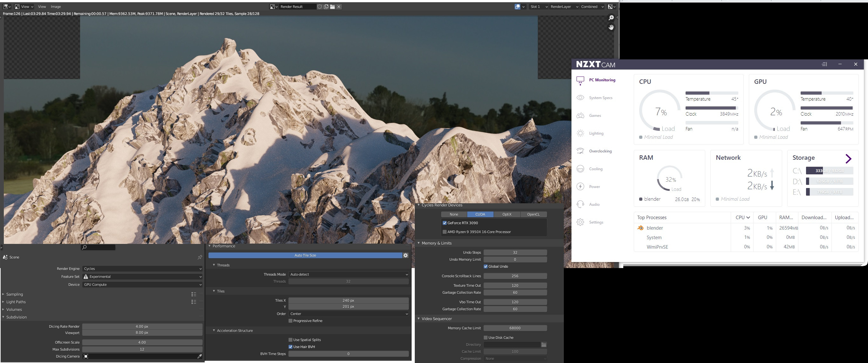
Task: Enable Use Spatial Splits
Action: pos(290,339)
